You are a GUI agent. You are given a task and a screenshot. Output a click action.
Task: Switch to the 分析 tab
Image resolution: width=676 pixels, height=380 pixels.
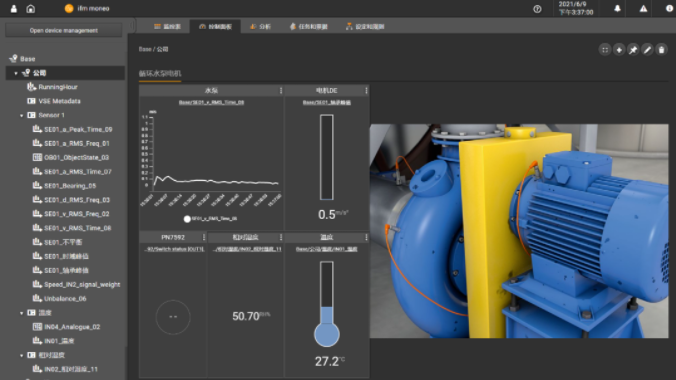tap(260, 27)
